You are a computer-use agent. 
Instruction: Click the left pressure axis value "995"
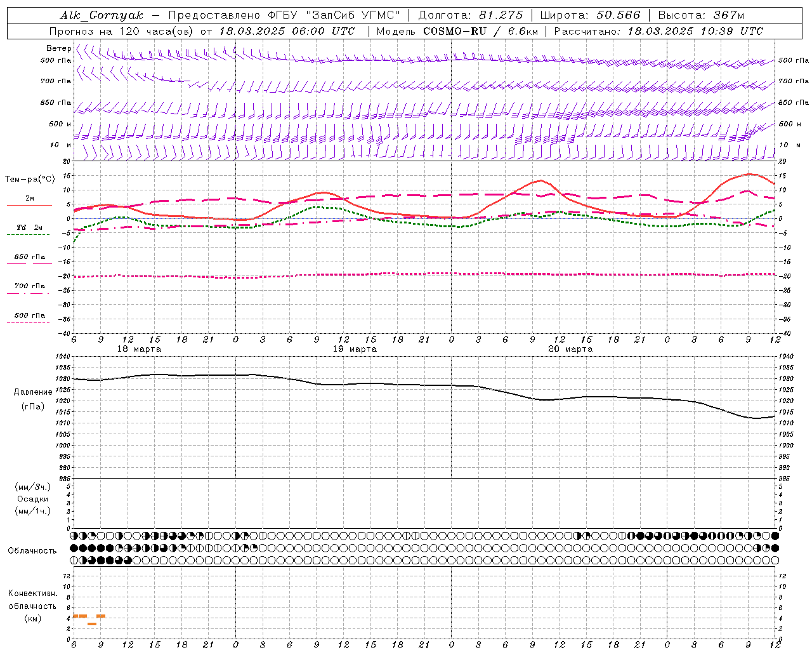tap(64, 457)
